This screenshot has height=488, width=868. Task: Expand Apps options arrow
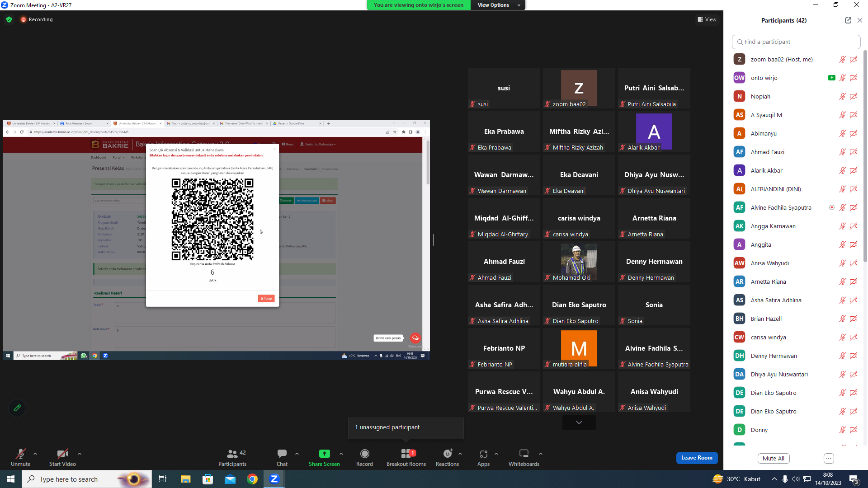tap(496, 454)
